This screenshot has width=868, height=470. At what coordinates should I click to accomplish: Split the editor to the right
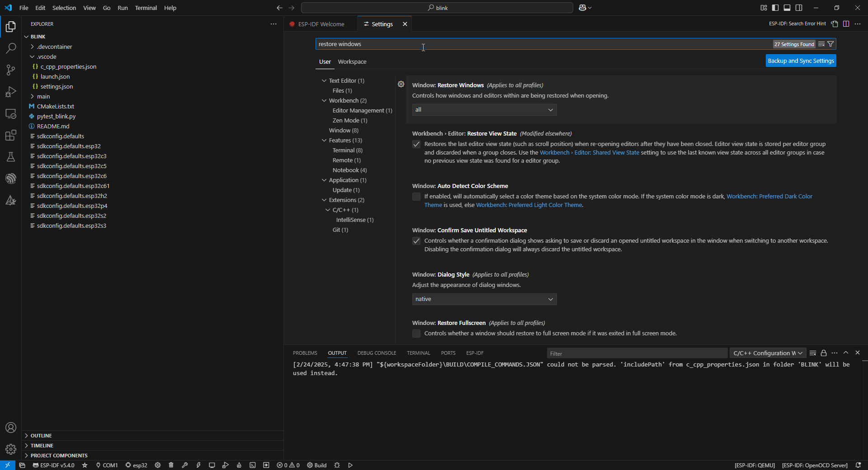pyautogui.click(x=846, y=24)
